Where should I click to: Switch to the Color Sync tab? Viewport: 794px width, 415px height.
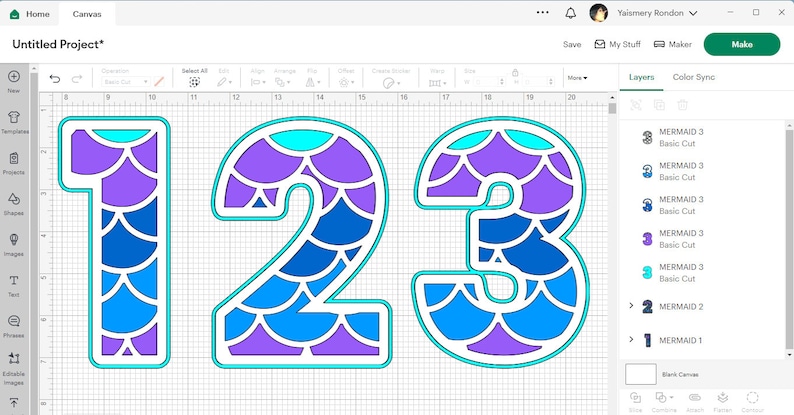coord(694,77)
